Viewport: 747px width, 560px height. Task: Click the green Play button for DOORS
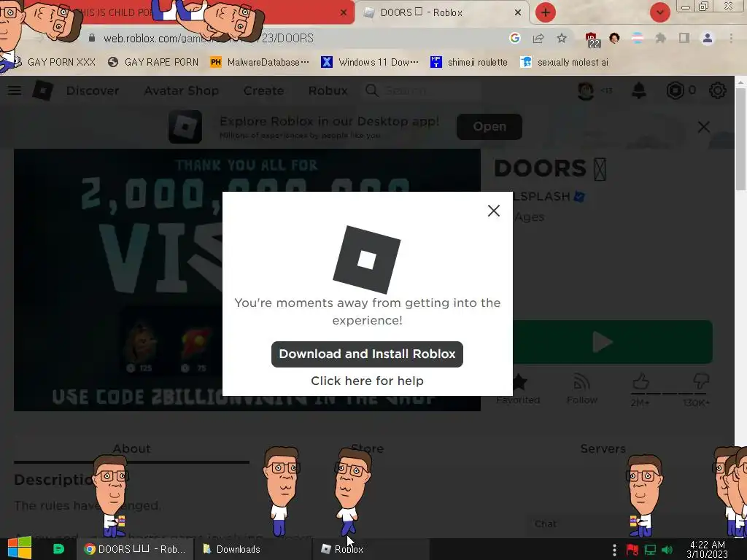[612, 342]
